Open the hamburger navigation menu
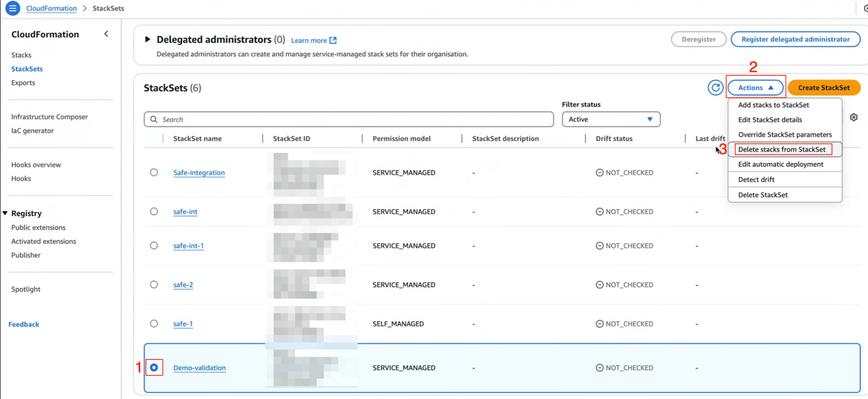868x399 pixels. point(13,8)
